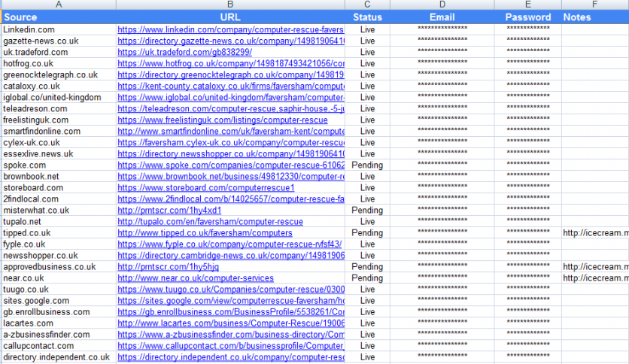The width and height of the screenshot is (629, 364).
Task: Open the linkedin.com company URL link
Action: 231,29
